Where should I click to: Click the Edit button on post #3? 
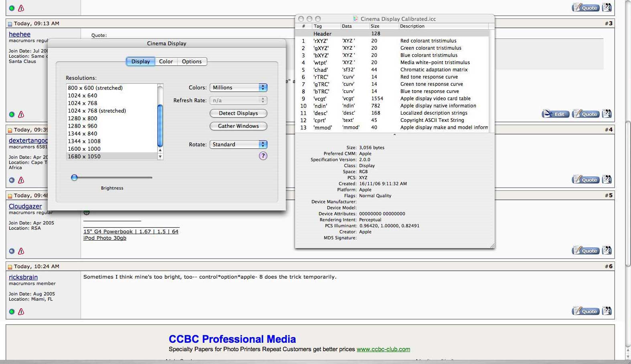click(x=556, y=114)
